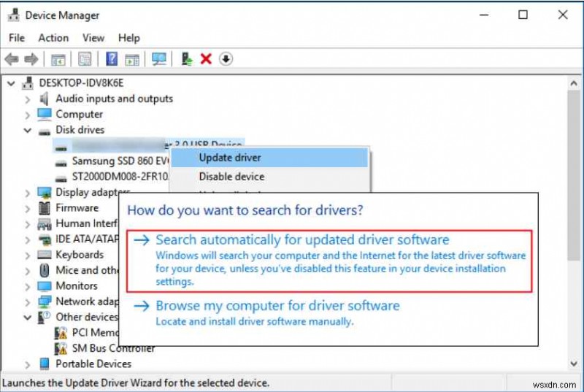Click the SM Bus Controller warning icon
This screenshot has height=392, width=584.
click(61, 348)
